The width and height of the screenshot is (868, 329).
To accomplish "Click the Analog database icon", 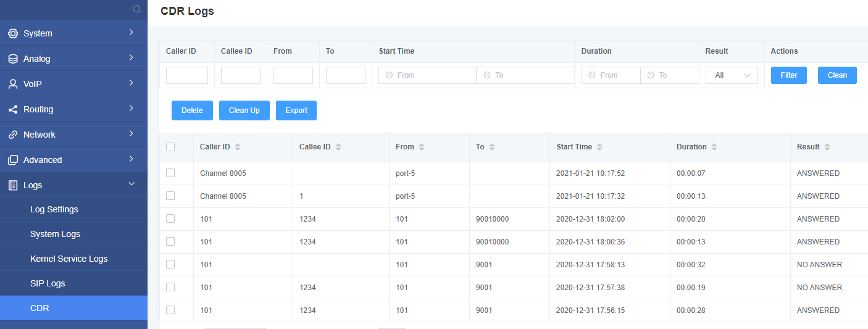I will click(x=13, y=59).
